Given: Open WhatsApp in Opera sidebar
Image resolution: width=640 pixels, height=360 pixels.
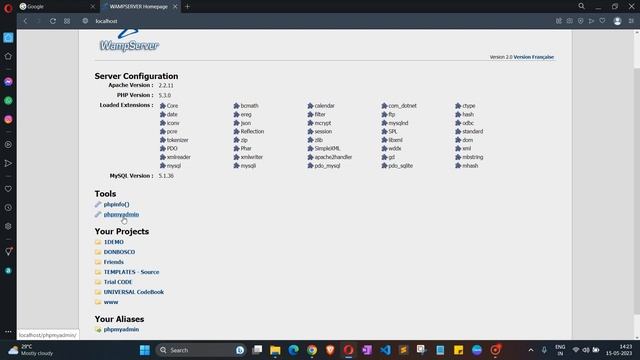Looking at the screenshot, I should tap(8, 100).
